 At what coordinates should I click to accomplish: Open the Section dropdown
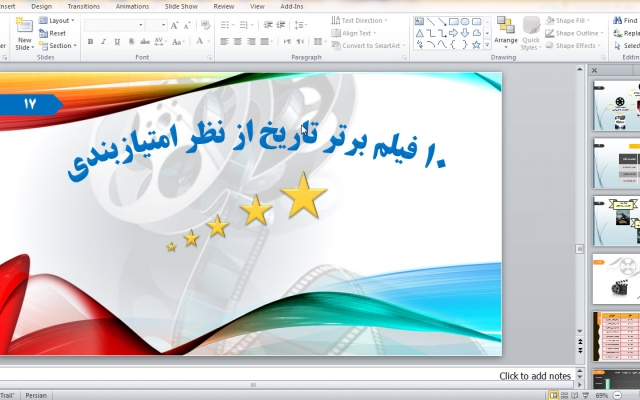pyautogui.click(x=58, y=46)
